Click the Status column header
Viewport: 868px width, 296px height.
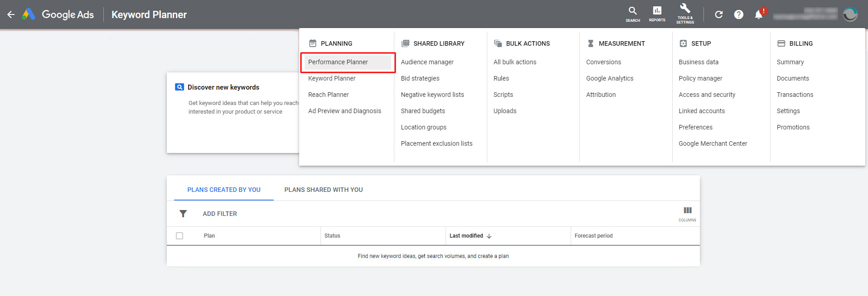pyautogui.click(x=332, y=236)
